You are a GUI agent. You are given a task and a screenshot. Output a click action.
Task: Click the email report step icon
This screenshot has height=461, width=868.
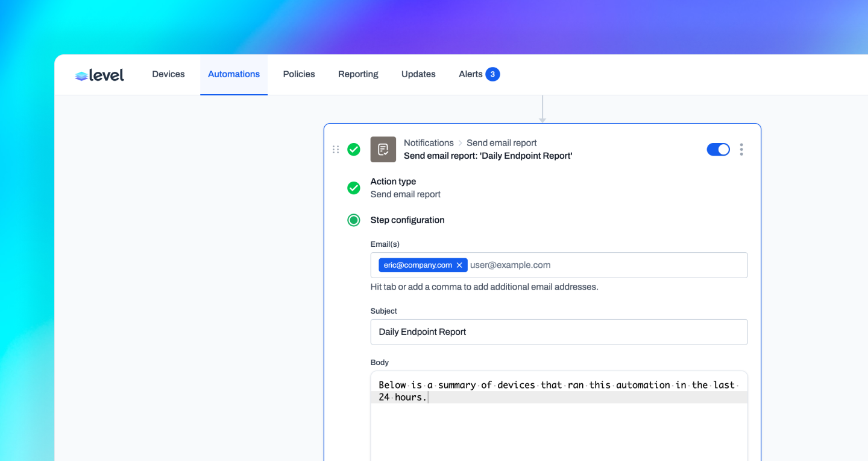(383, 149)
